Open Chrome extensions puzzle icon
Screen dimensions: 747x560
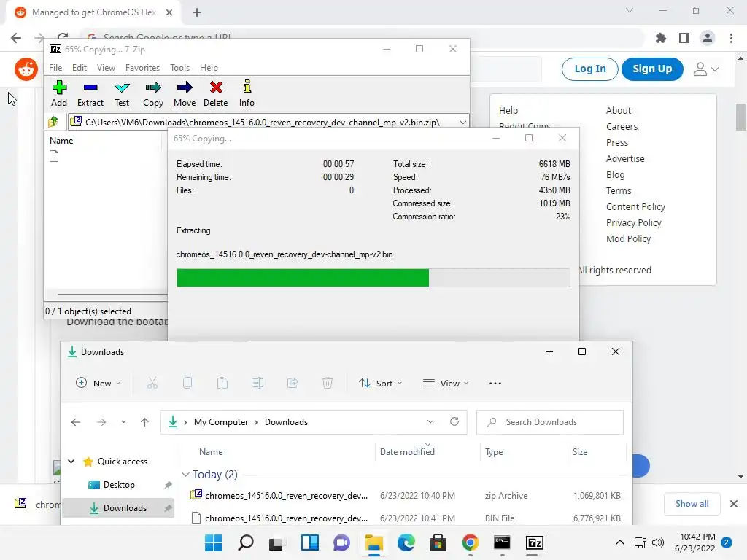pos(661,38)
